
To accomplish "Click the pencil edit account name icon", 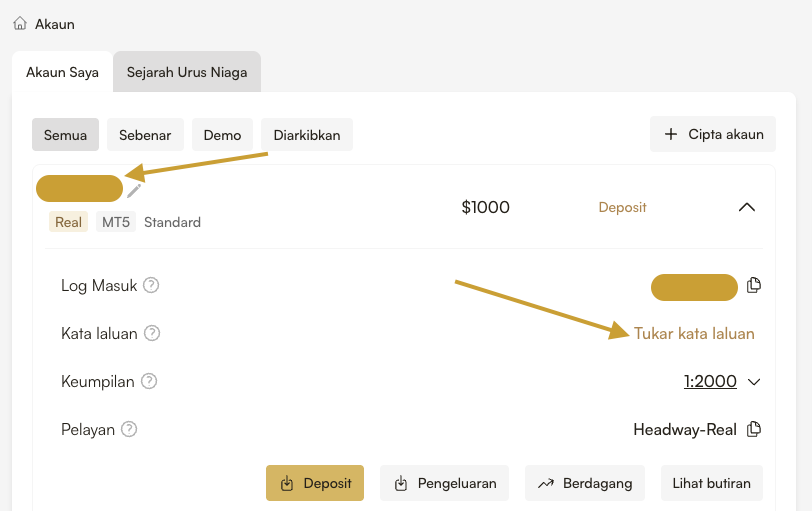I will tap(134, 190).
